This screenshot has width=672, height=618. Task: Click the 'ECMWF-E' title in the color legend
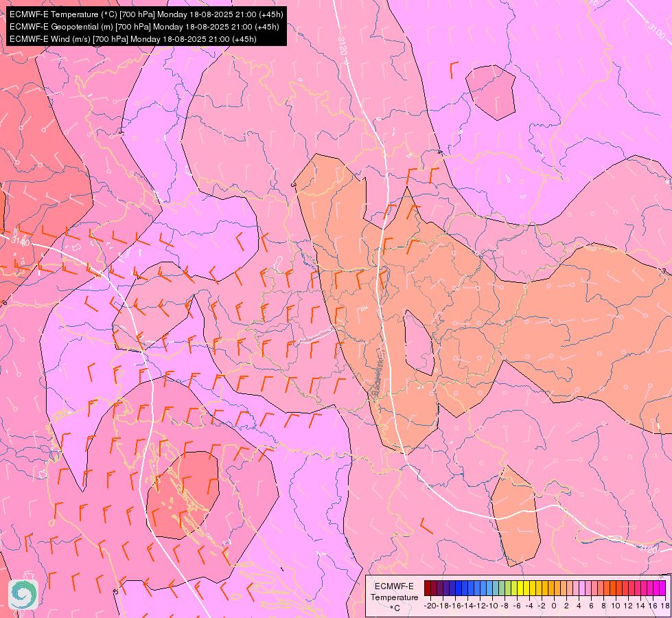pos(394,586)
